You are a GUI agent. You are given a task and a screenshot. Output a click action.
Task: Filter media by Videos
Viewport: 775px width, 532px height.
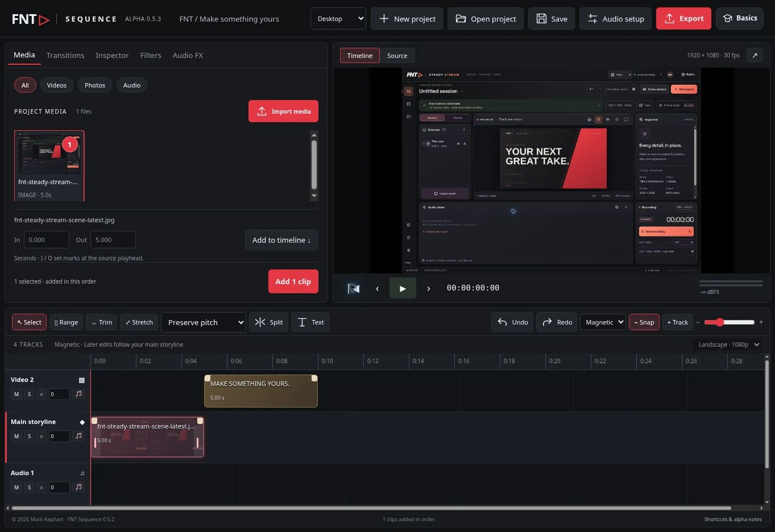tap(57, 85)
